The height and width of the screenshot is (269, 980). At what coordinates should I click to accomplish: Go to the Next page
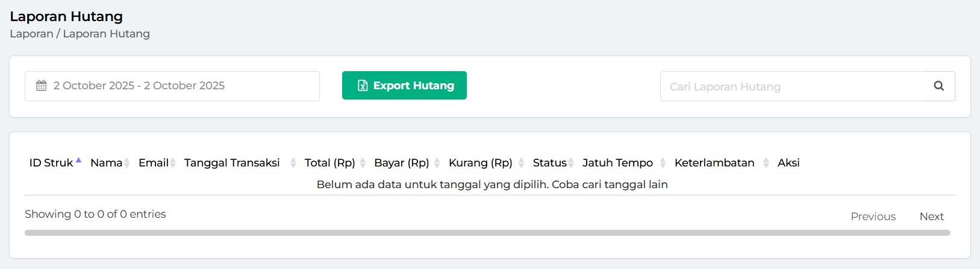[931, 217]
